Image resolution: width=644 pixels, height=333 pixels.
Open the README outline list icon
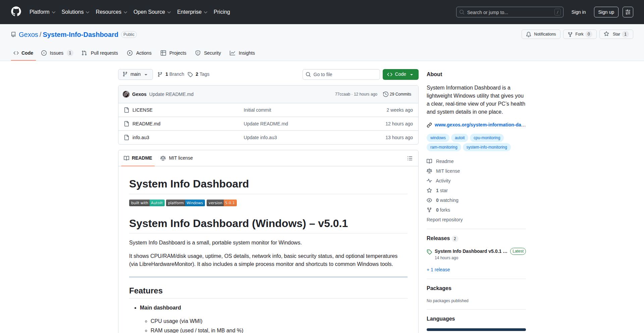pyautogui.click(x=410, y=158)
